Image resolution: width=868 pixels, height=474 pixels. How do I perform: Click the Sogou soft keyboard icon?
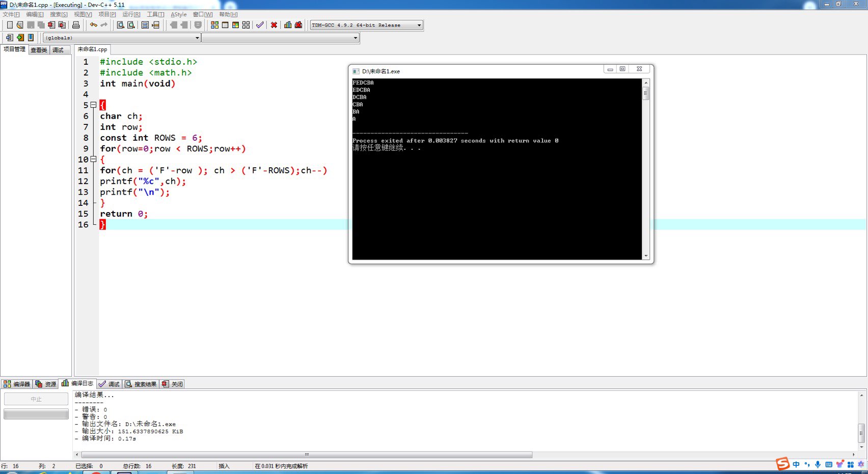(829, 464)
